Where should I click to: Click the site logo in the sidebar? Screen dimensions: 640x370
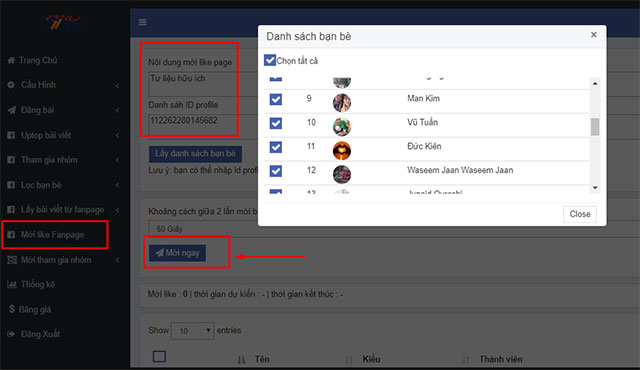tap(63, 22)
